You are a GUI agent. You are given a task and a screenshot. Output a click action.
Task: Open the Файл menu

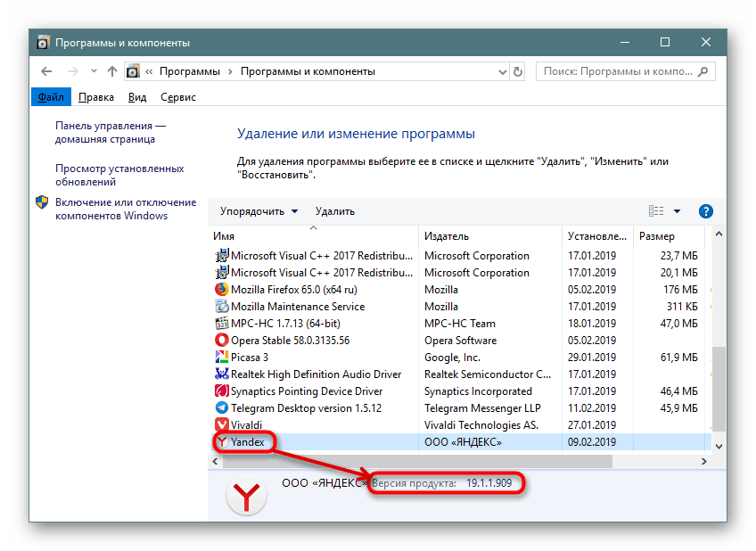[51, 97]
